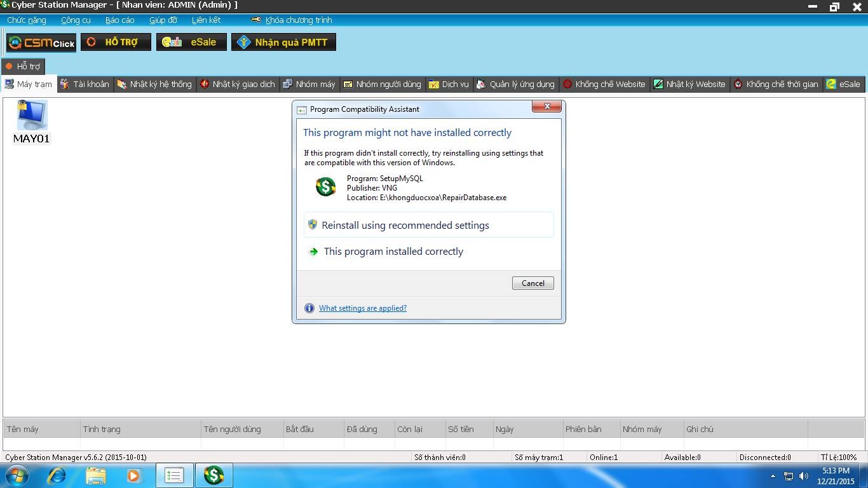The image size is (868, 488).
Task: Click the speaker volume icon
Action: coord(803,475)
